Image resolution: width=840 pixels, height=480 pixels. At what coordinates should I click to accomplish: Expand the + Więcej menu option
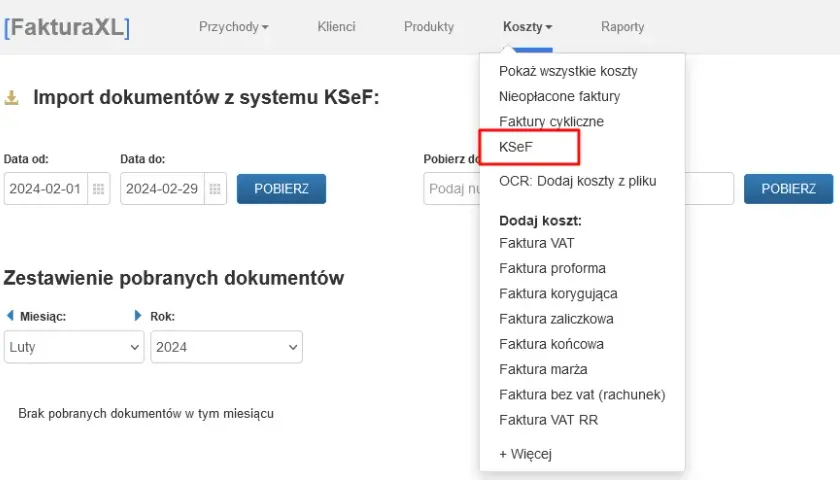(525, 454)
